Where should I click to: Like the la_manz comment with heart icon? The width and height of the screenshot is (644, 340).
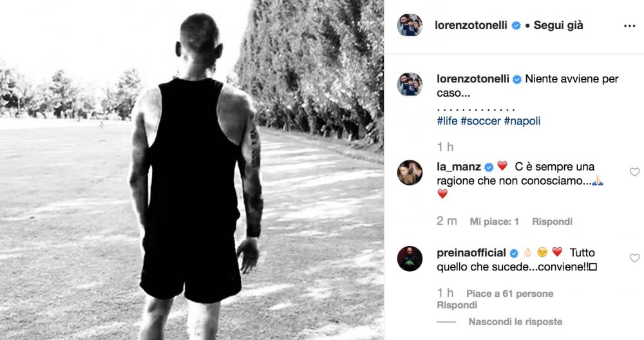tap(634, 172)
